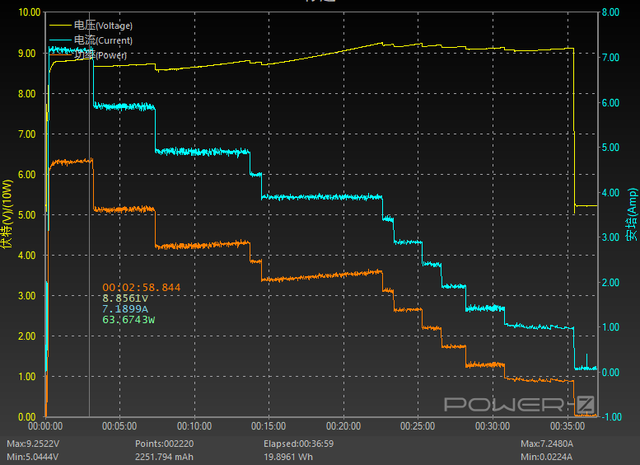Click the Max:7.2480A status value
This screenshot has height=465, width=640.
pyautogui.click(x=548, y=443)
